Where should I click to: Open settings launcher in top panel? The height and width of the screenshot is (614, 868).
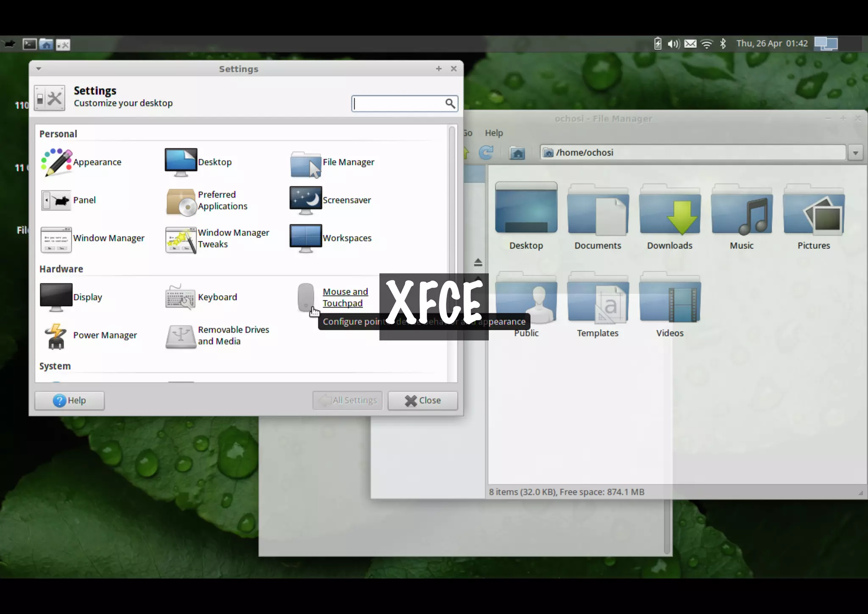(63, 44)
